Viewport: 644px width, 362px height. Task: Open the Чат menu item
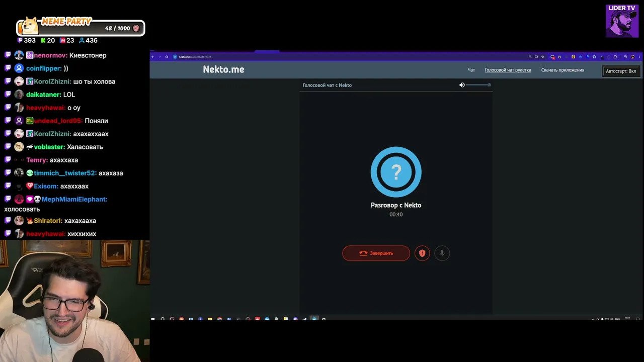coord(471,70)
